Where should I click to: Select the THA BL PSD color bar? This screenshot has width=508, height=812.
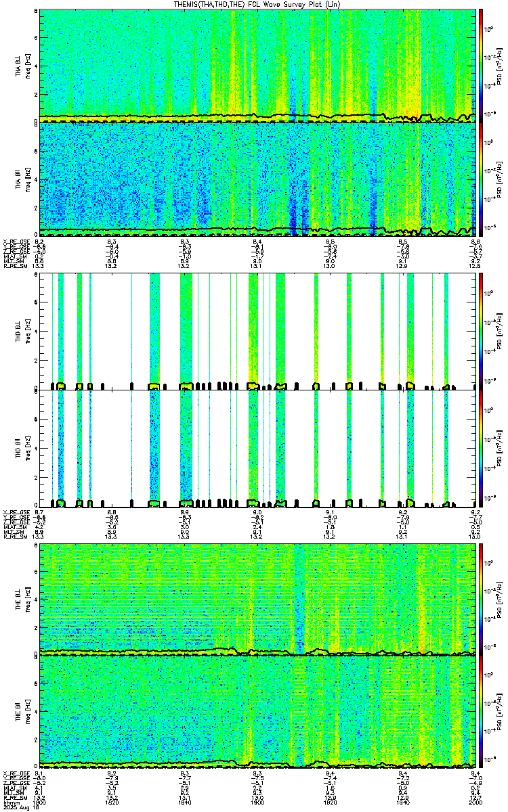(x=482, y=65)
